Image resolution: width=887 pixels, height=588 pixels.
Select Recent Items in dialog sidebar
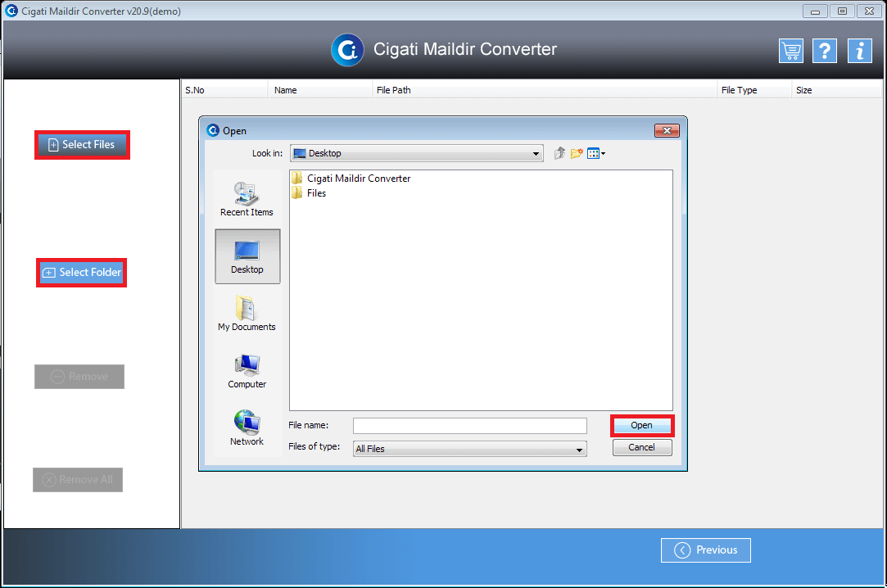pos(247,200)
